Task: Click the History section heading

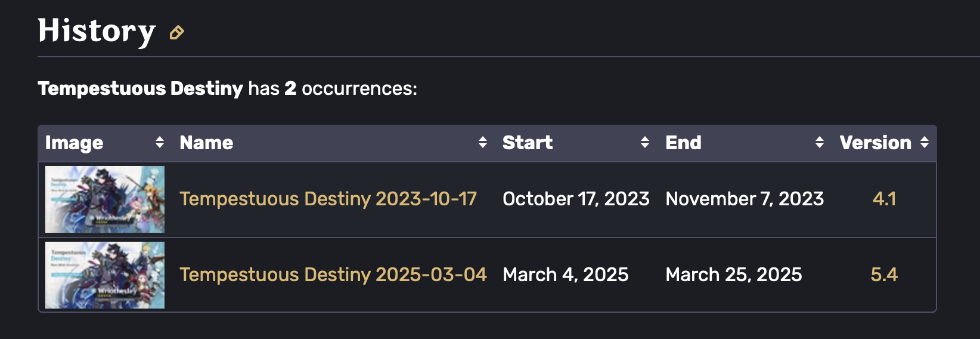Action: (x=97, y=31)
